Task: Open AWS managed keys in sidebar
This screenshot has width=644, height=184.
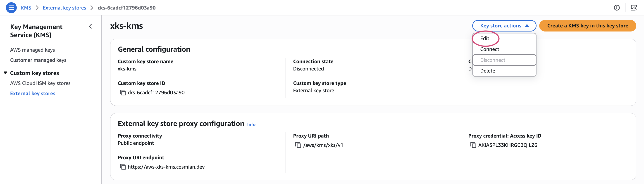Action: [x=33, y=50]
